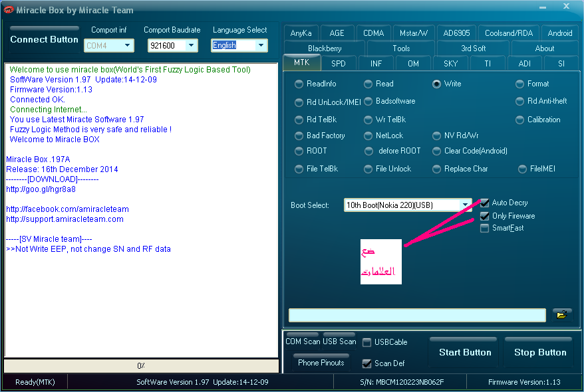Viewport: 584px width, 392px height.
Task: Expand the Comport inf COM4 dropdown
Action: click(x=128, y=45)
